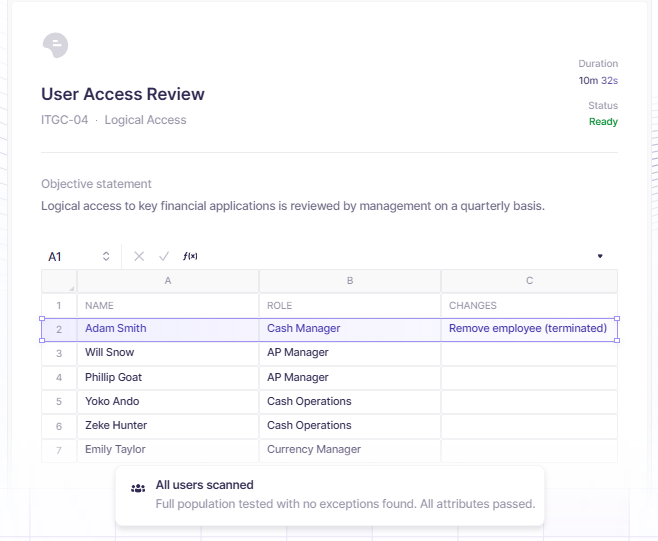The width and height of the screenshot is (658, 541).
Task: Click the Currency Manager role cell
Action: click(350, 450)
